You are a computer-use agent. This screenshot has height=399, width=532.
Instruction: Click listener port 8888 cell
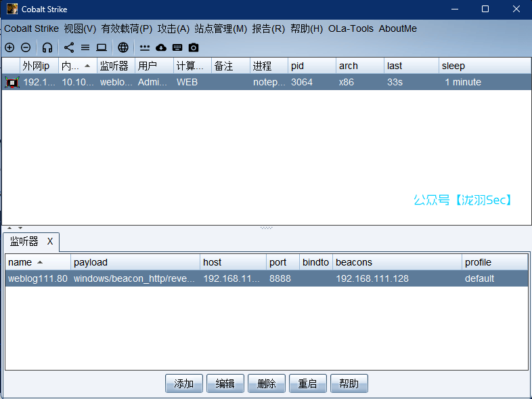[283, 278]
